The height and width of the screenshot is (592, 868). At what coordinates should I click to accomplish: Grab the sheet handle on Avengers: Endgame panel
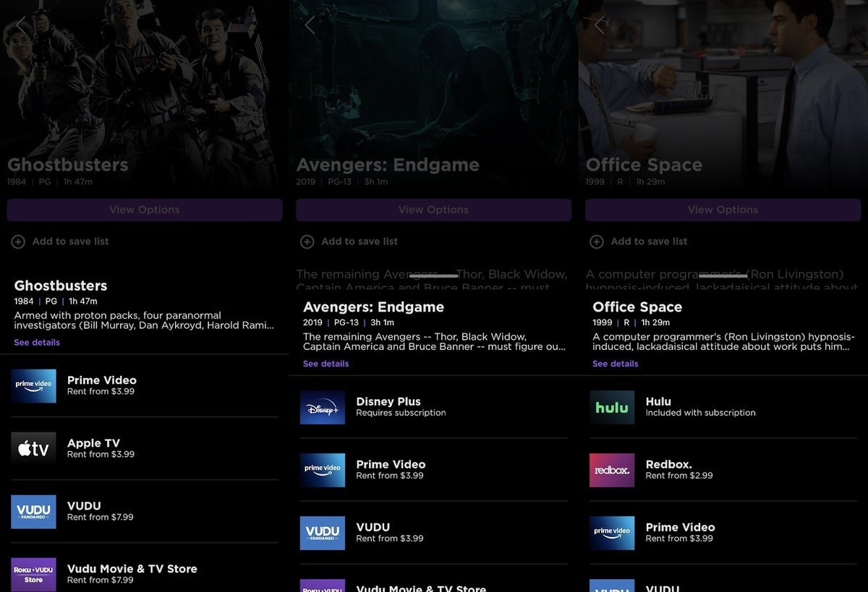(434, 276)
